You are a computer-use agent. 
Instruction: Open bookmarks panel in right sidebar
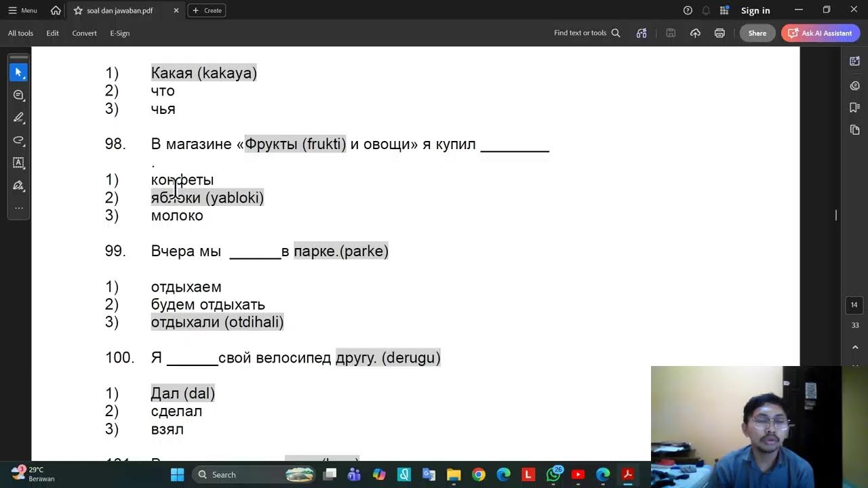[x=854, y=107]
